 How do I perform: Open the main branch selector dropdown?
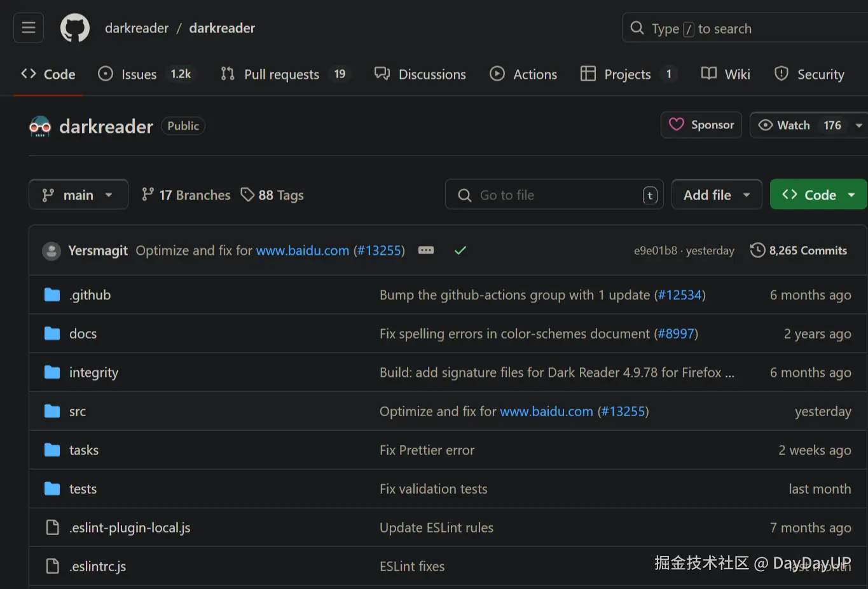78,195
